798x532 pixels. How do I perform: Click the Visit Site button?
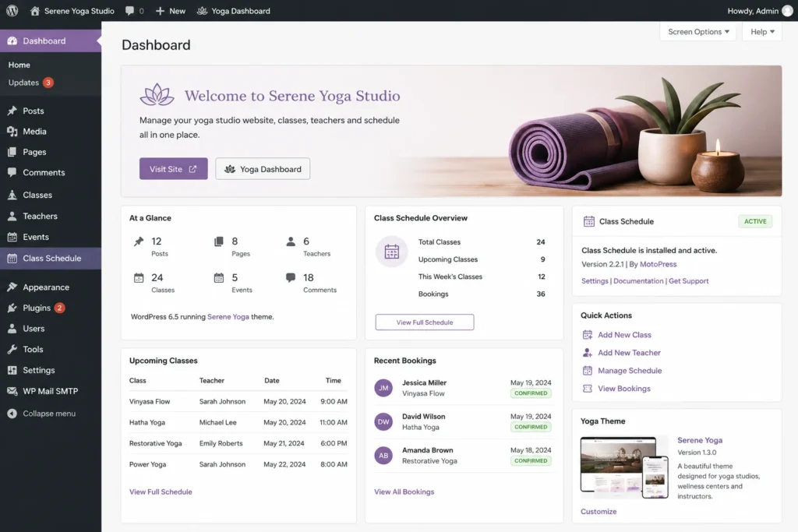tap(174, 168)
